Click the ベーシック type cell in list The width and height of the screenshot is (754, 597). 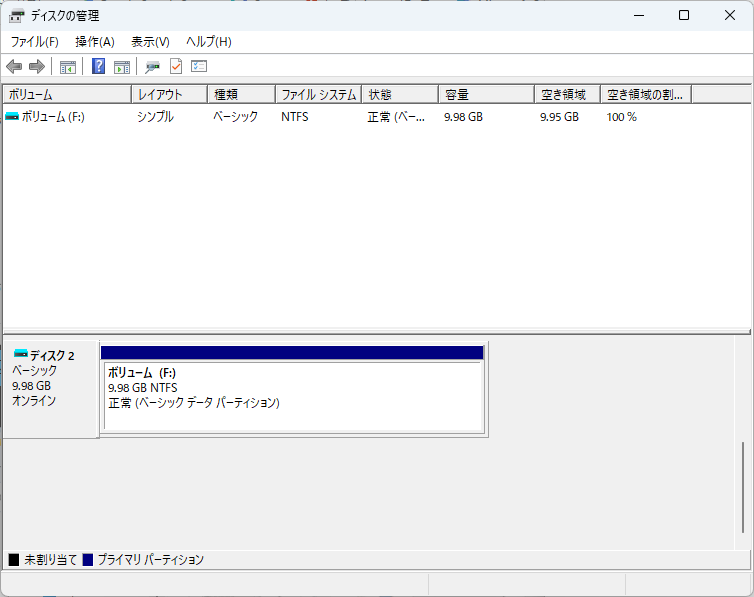(236, 117)
